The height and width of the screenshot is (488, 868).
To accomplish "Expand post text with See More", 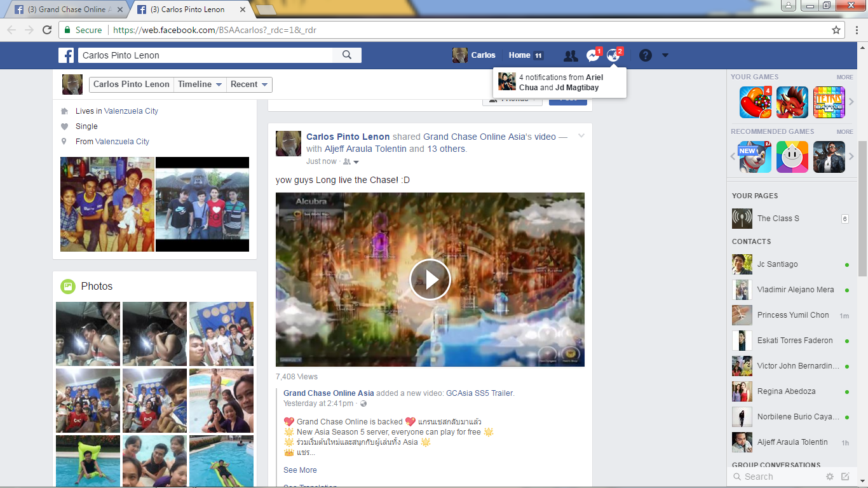I will click(300, 470).
